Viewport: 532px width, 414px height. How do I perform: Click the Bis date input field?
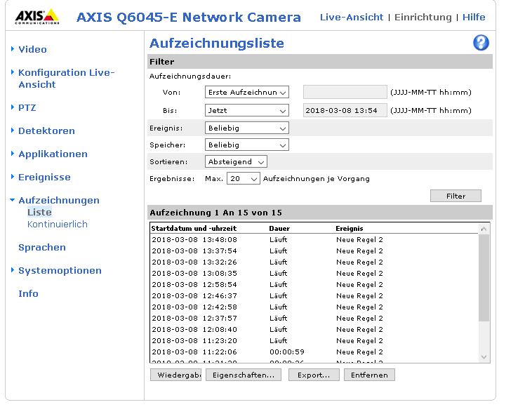[x=345, y=110]
